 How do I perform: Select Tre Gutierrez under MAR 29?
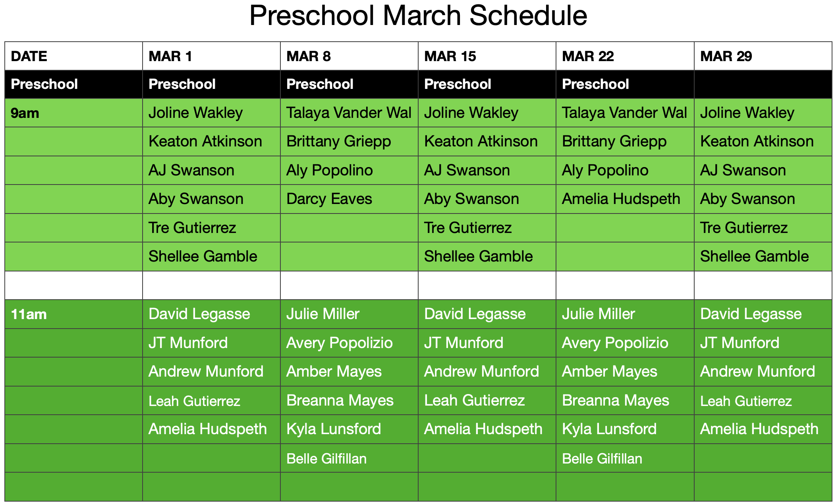[x=743, y=228]
